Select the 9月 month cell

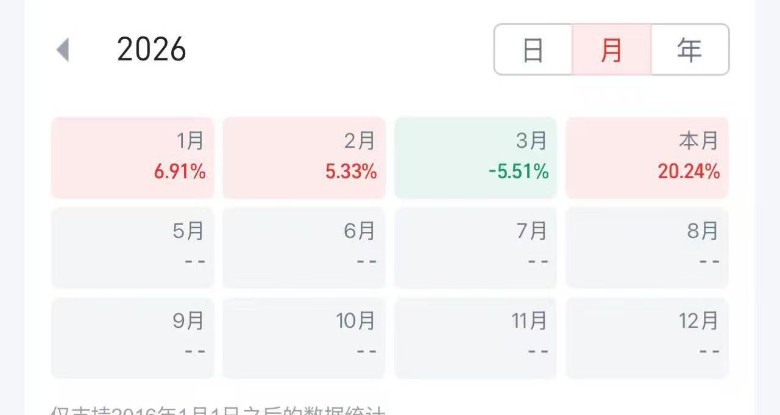tap(133, 337)
